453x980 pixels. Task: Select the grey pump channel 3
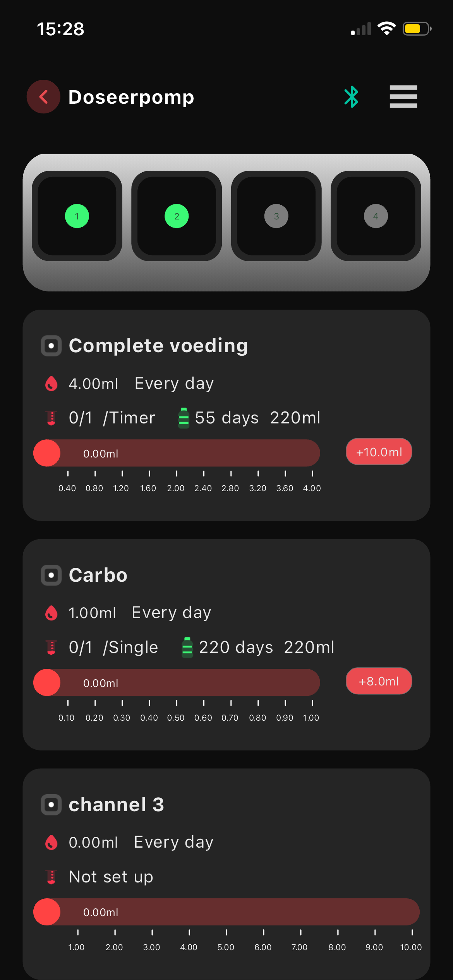coord(276,216)
